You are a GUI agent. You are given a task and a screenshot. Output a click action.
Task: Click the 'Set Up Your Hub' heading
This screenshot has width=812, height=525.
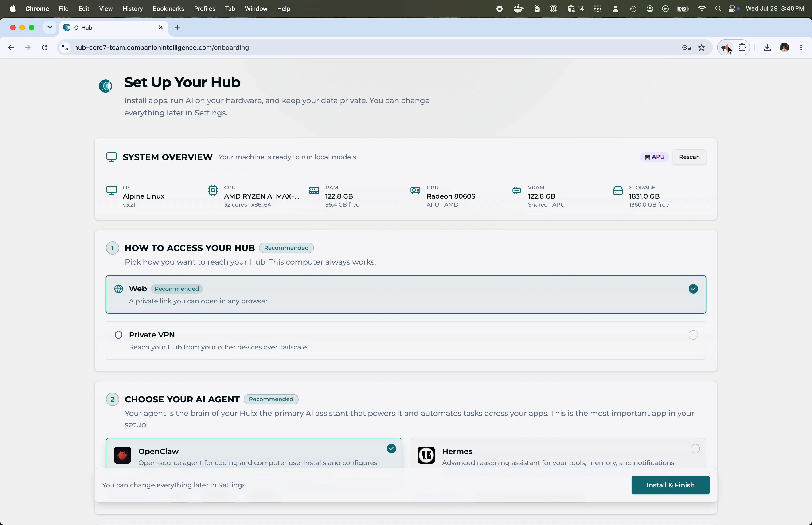(x=182, y=82)
